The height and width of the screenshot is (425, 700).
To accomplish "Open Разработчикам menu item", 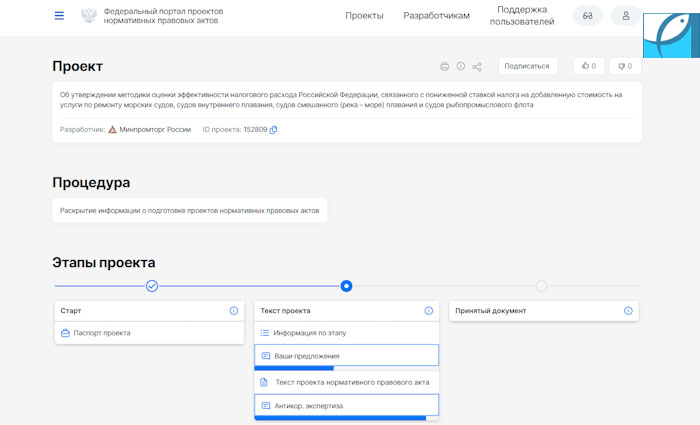I will pyautogui.click(x=436, y=16).
